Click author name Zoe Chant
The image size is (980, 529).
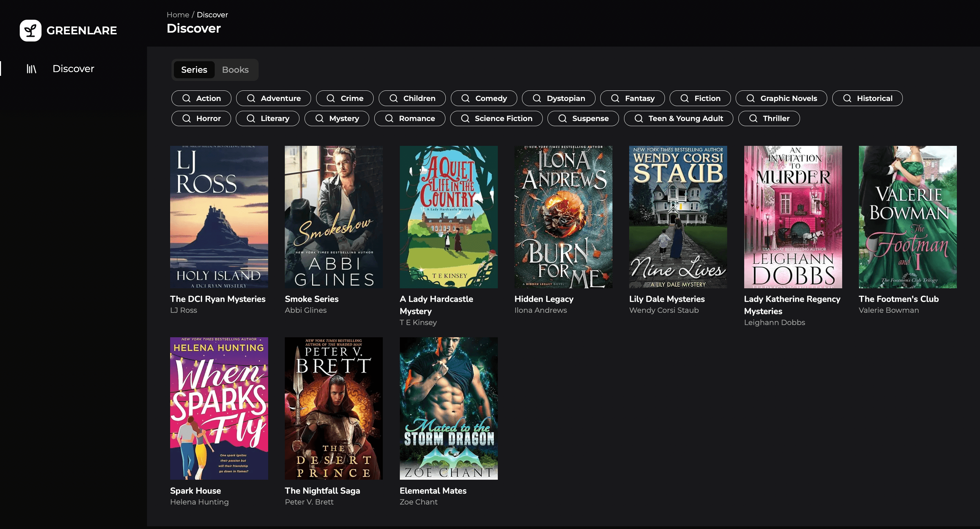419,502
